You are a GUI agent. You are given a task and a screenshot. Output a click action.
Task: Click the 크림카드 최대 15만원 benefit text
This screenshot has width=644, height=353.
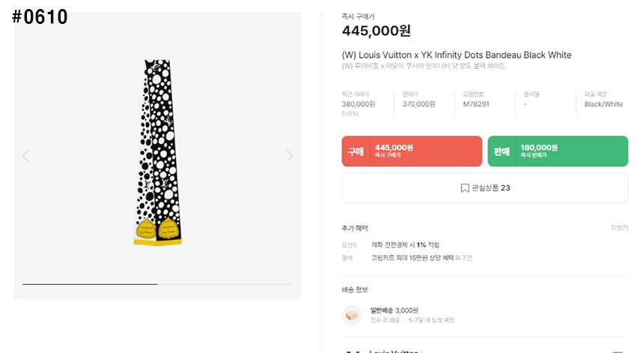point(412,258)
